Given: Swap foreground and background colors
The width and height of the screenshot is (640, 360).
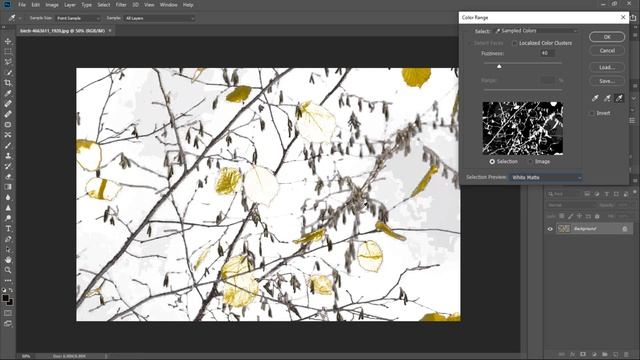Looking at the screenshot, I should click(x=11, y=290).
